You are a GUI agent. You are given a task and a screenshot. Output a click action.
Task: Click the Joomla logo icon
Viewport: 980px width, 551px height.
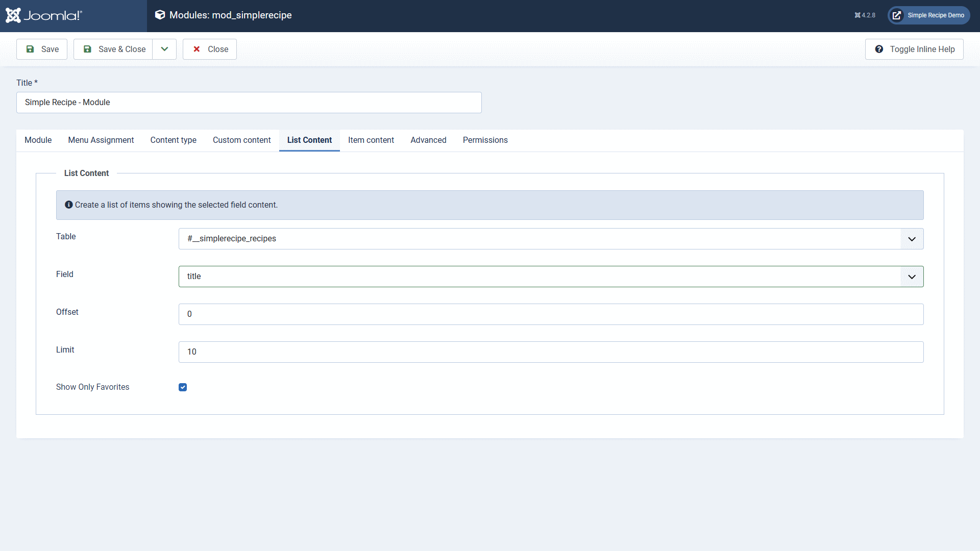point(13,15)
